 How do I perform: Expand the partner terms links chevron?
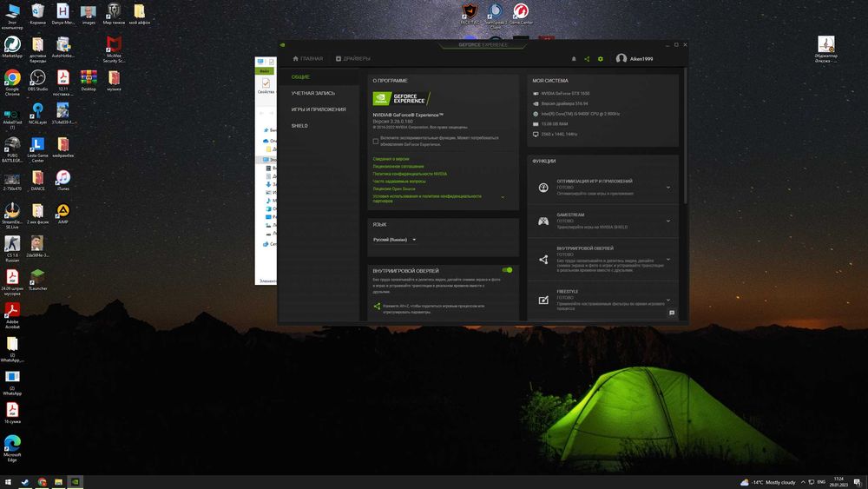(503, 197)
